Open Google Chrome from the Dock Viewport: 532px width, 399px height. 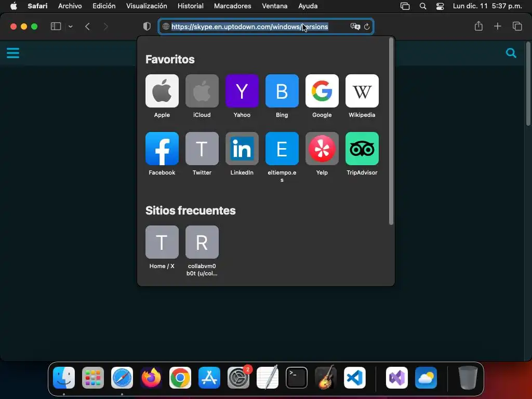point(180,378)
